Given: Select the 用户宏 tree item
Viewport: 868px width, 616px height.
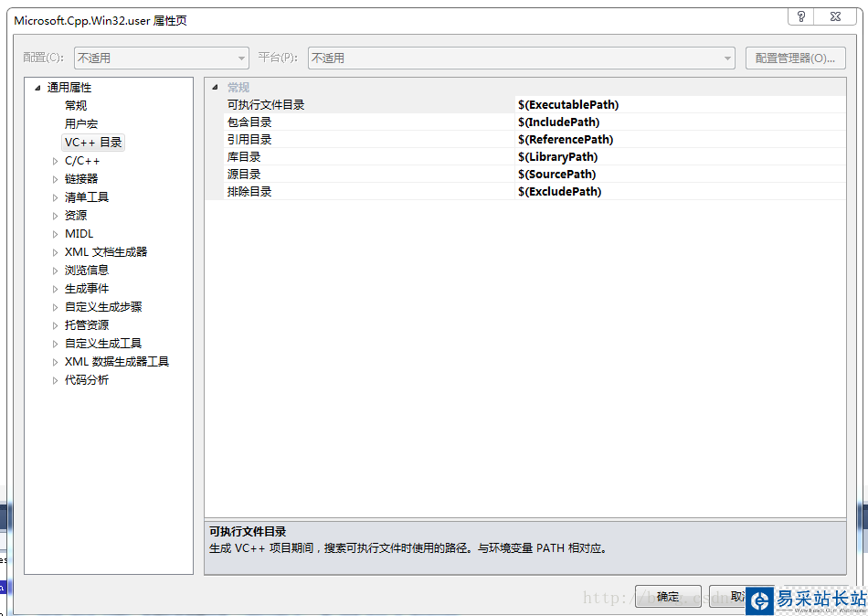Looking at the screenshot, I should 80,124.
